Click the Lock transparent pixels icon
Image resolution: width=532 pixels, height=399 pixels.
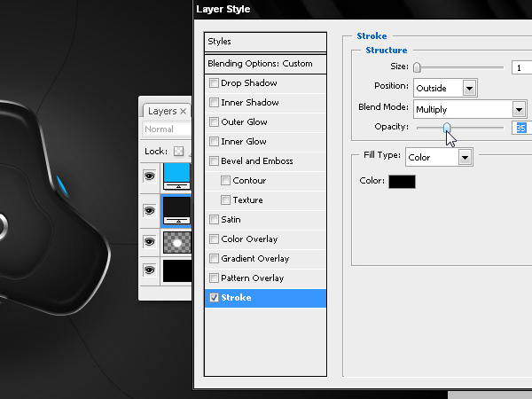click(x=179, y=152)
